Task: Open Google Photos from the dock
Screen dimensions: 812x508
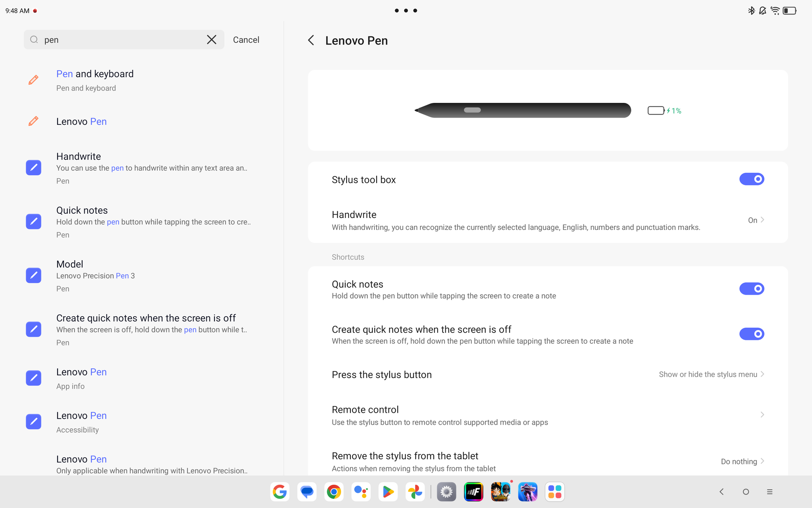Action: pos(415,492)
